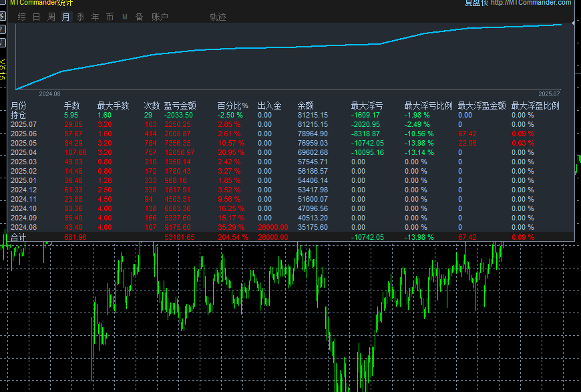Click the highlighted 月 monthly tab

pyautogui.click(x=65, y=17)
